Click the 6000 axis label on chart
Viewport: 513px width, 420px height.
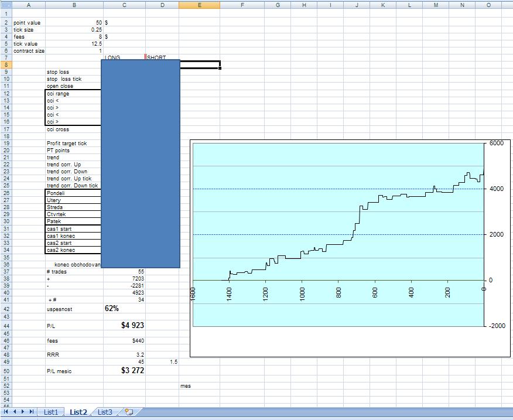pyautogui.click(x=497, y=143)
